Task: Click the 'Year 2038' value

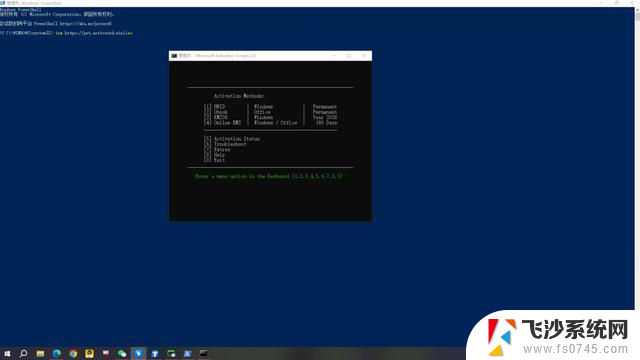Action: pyautogui.click(x=325, y=117)
